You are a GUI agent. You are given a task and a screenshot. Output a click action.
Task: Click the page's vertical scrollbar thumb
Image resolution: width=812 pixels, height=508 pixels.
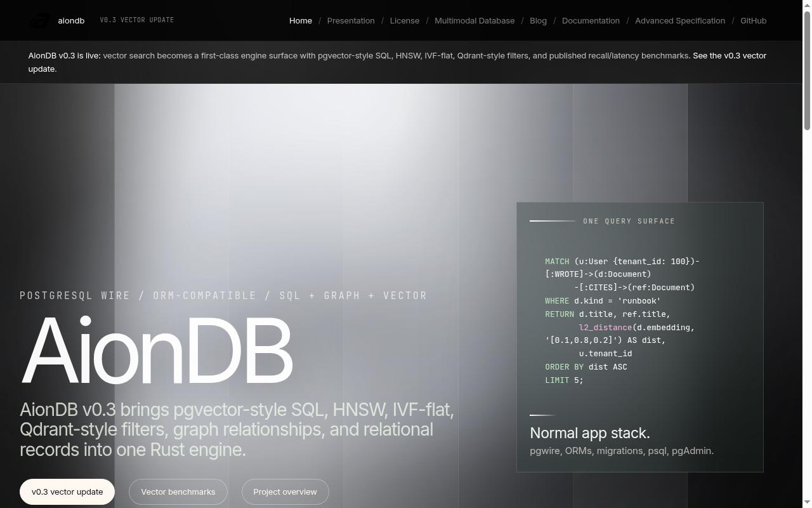click(807, 70)
